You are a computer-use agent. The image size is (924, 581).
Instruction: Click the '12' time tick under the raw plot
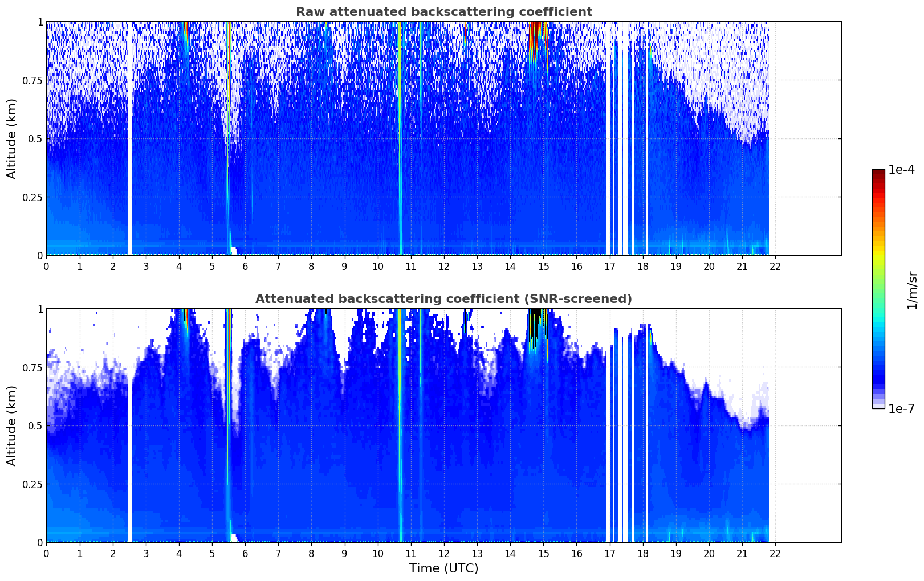[444, 266]
